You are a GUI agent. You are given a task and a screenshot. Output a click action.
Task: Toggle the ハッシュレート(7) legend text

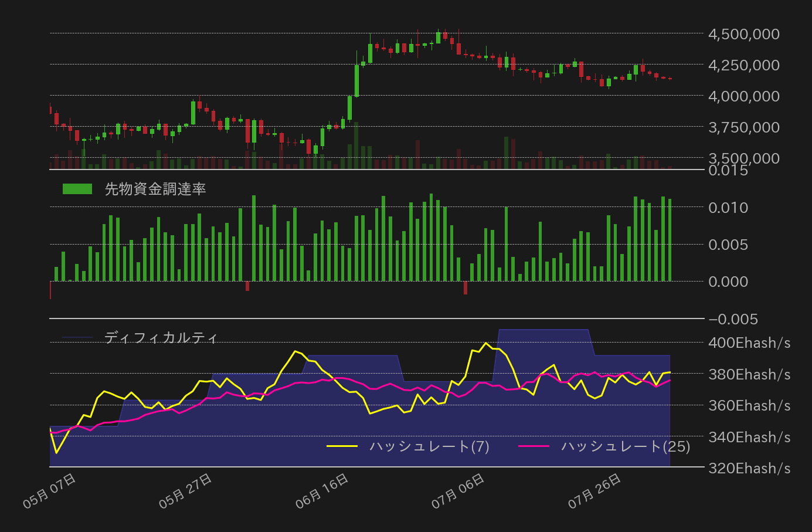click(x=429, y=446)
